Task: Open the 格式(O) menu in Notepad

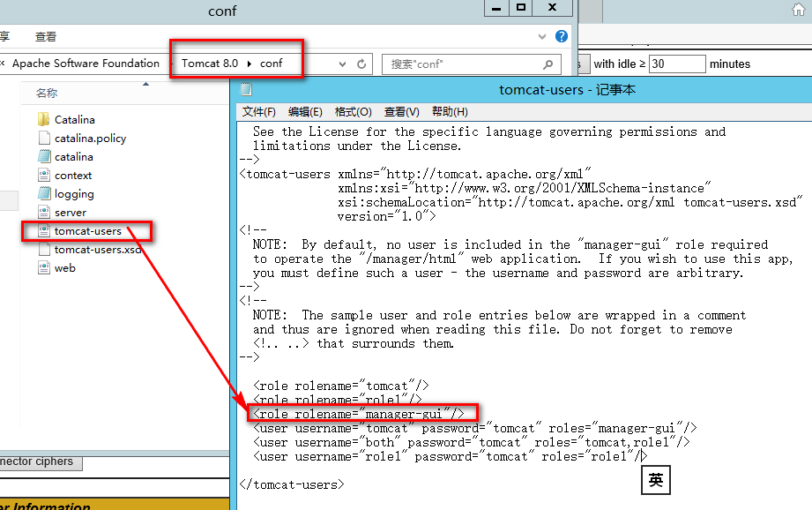Action: point(353,112)
